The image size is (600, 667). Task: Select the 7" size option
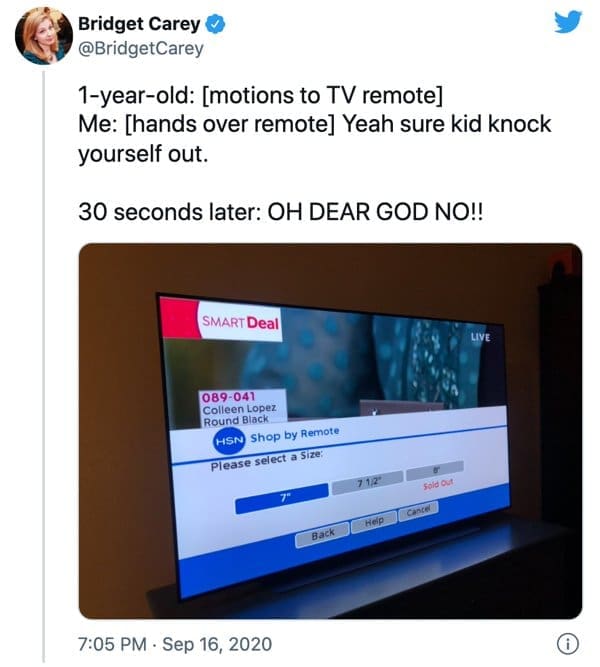[282, 499]
